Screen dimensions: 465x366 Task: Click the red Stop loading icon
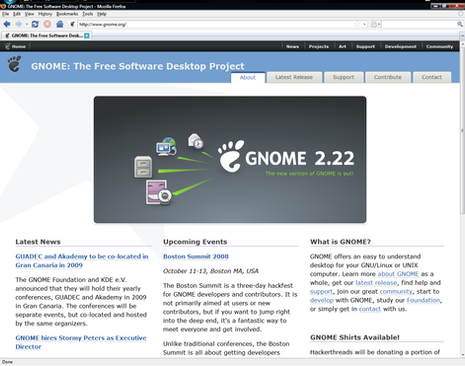[47, 24]
